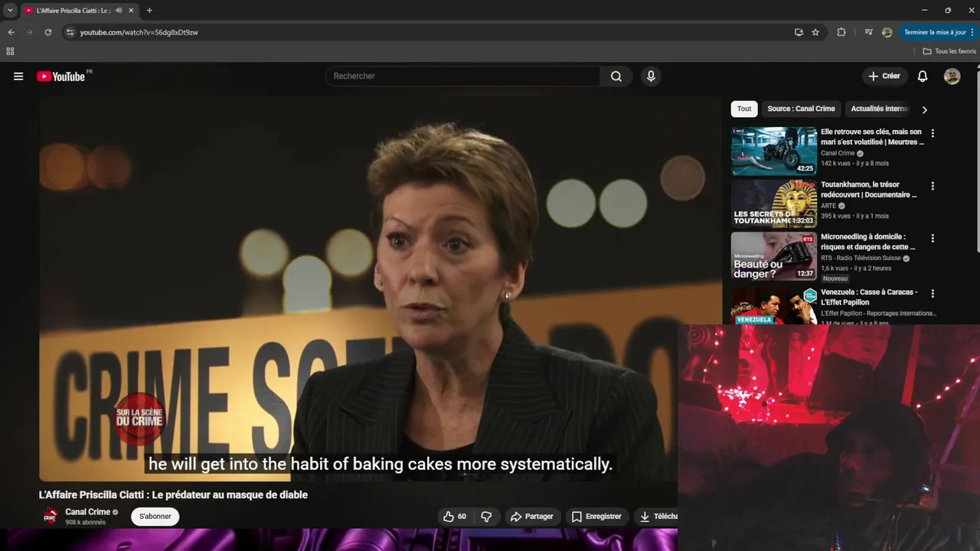Mute the tab via speaker icon
Screen dimensions: 980x551
(x=119, y=11)
